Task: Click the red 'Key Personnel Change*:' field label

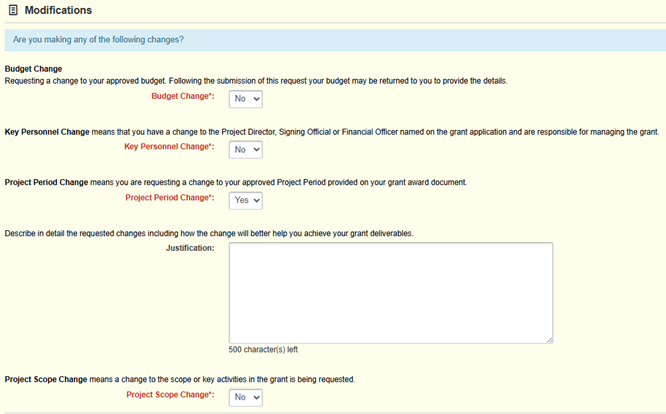Action: [x=169, y=146]
